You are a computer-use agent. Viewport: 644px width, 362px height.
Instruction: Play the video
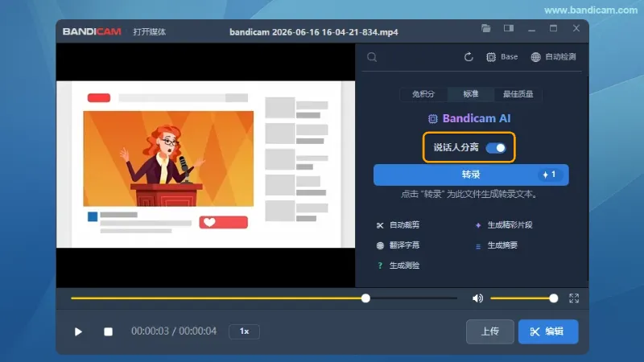[78, 331]
